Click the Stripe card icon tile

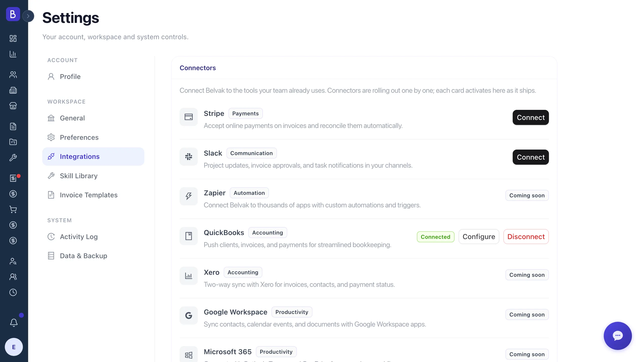click(189, 117)
